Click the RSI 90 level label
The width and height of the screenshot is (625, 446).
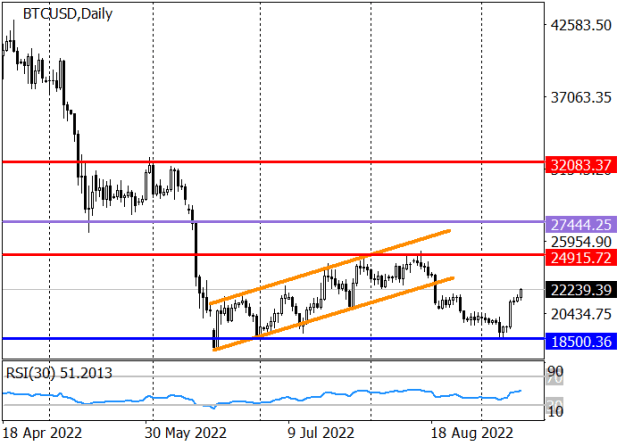click(x=555, y=372)
